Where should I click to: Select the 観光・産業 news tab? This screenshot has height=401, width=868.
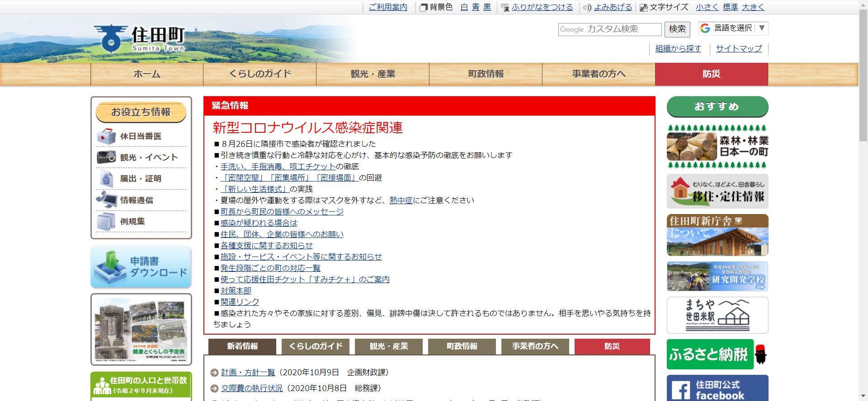pos(389,346)
